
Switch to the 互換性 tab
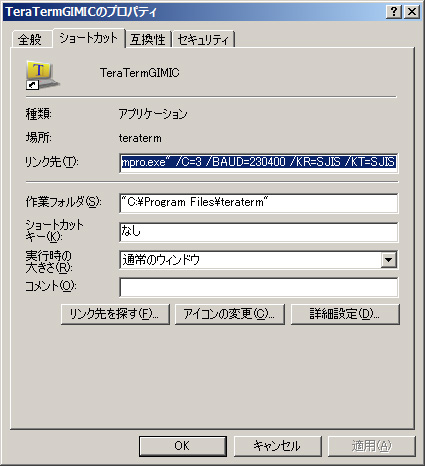pos(148,39)
